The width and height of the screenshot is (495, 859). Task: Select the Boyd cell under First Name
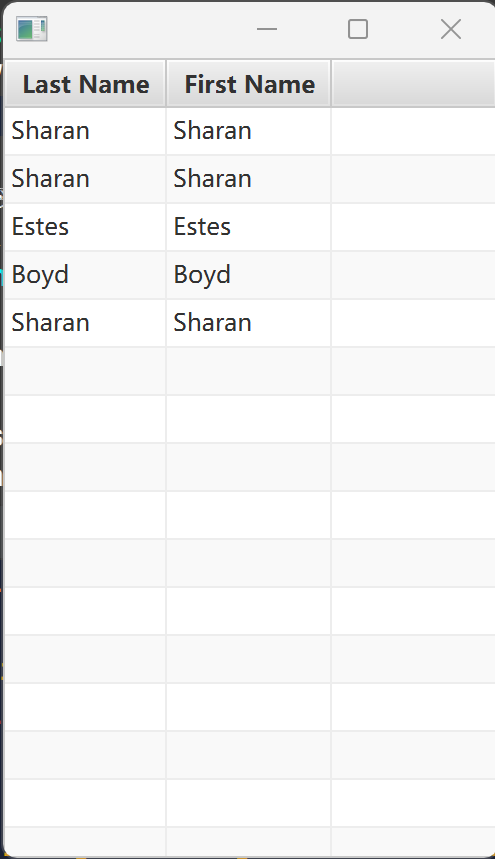click(x=249, y=275)
